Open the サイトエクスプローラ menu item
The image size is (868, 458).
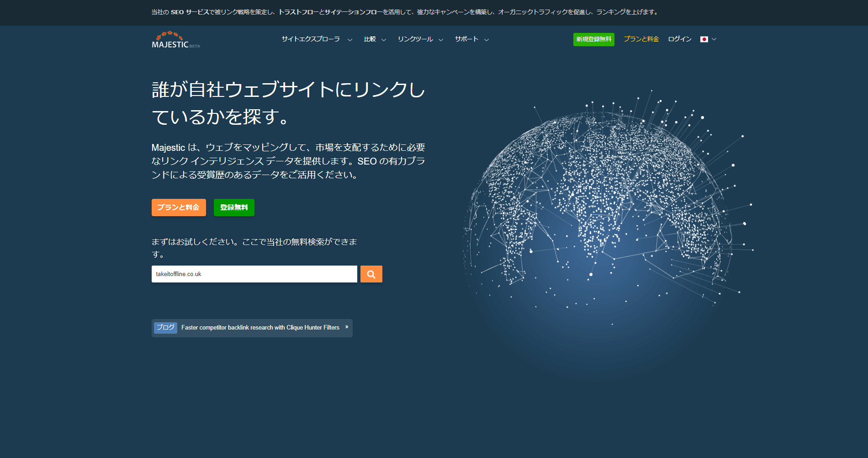click(x=311, y=39)
